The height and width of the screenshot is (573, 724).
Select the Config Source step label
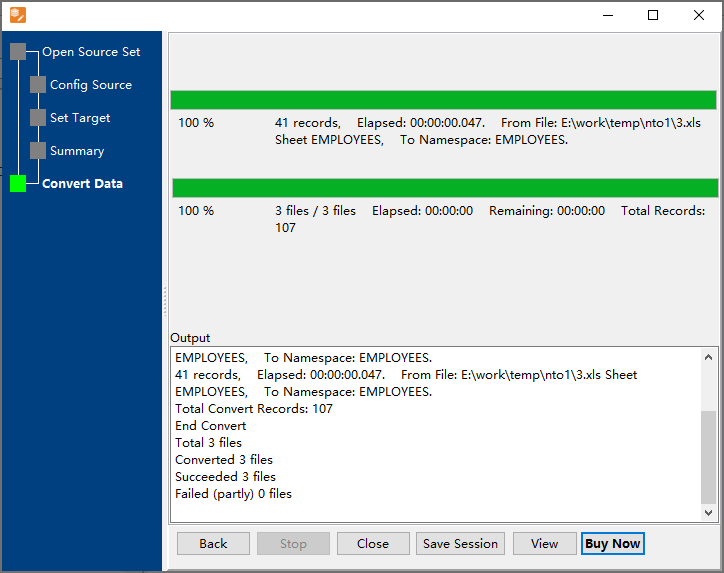pos(91,85)
